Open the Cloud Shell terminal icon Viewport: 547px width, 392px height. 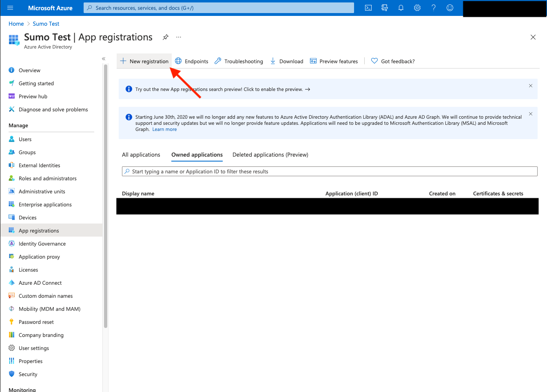368,8
